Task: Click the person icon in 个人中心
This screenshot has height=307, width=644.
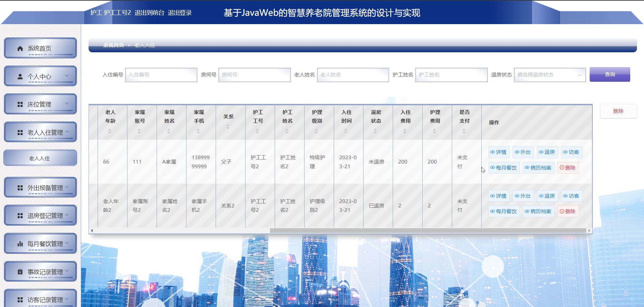Action: [x=20, y=77]
